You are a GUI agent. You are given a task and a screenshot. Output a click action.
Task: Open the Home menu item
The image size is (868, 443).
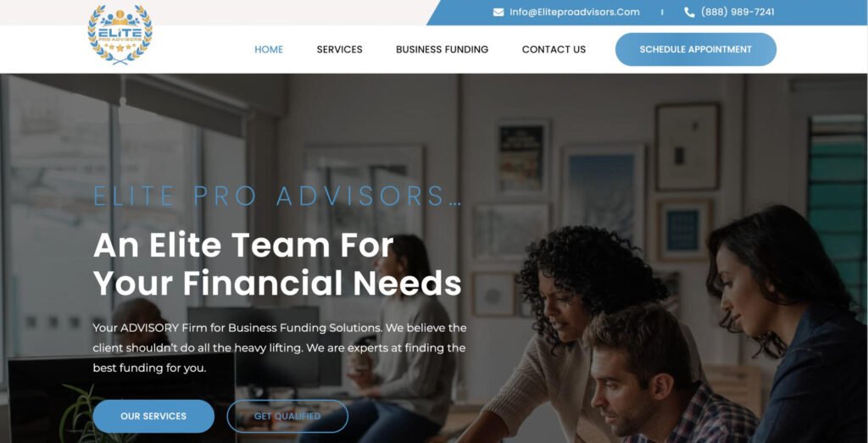(x=269, y=49)
